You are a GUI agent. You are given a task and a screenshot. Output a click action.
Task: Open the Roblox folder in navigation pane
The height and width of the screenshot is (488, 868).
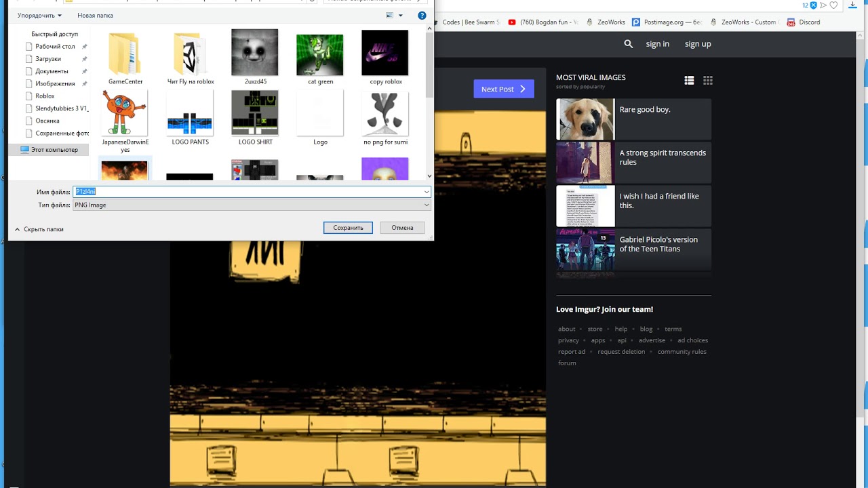tap(45, 96)
